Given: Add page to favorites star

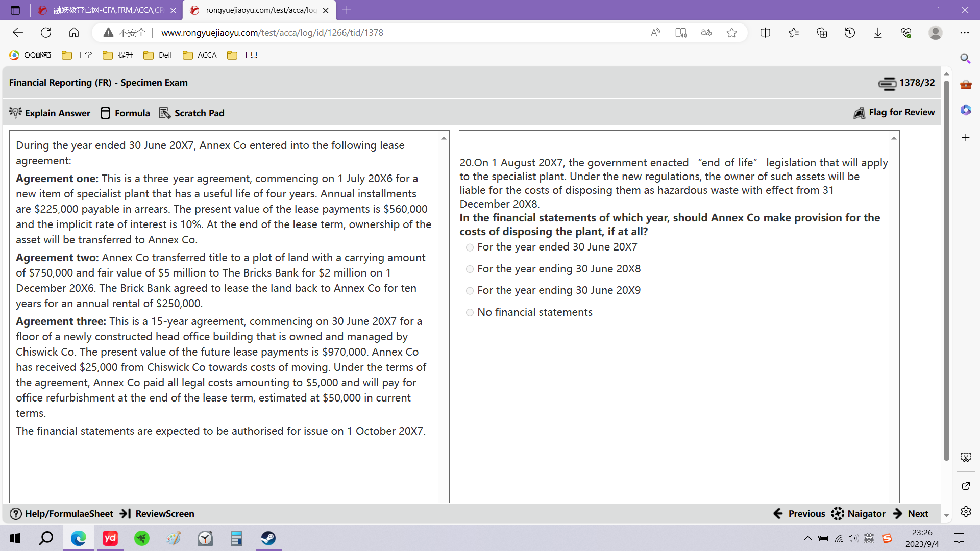Looking at the screenshot, I should pyautogui.click(x=732, y=33).
